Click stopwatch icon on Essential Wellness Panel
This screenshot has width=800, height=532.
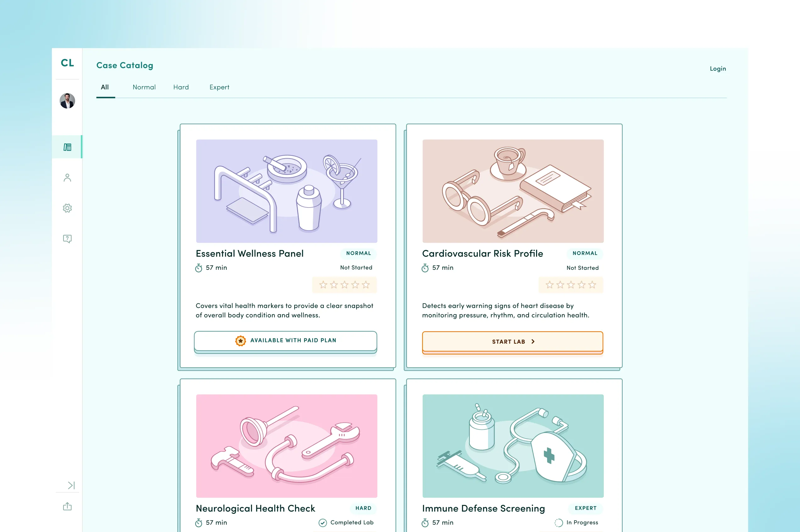(199, 268)
